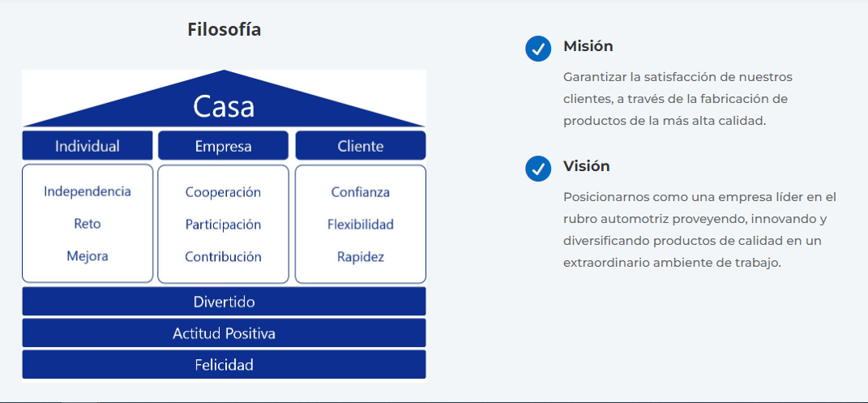Click the Filosofía title
This screenshot has height=403, width=868.
point(224,30)
